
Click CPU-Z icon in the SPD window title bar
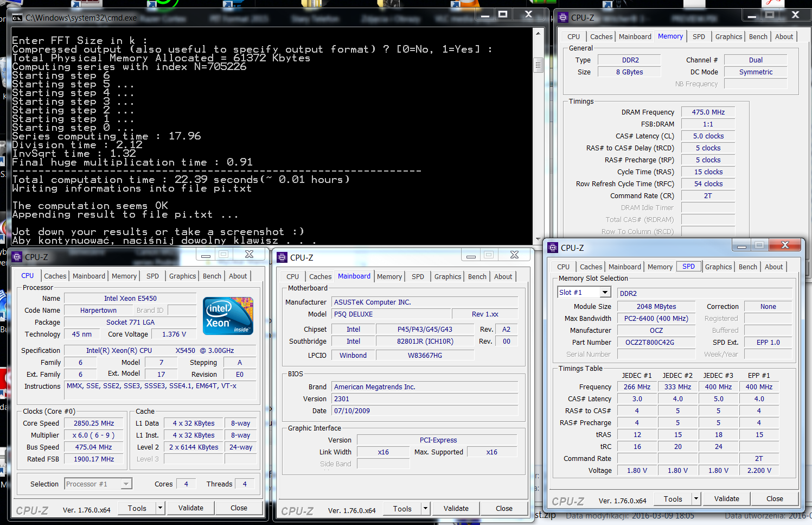tap(553, 248)
